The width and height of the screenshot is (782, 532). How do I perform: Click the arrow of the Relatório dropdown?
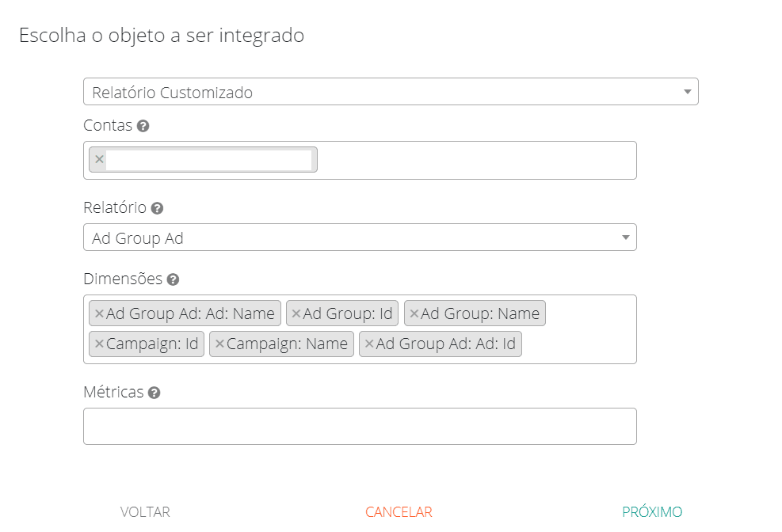[x=625, y=237]
